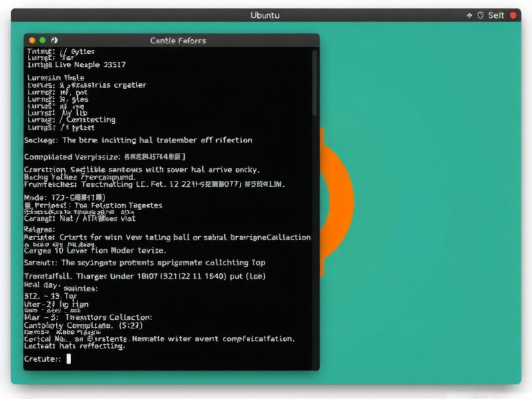The width and height of the screenshot is (532, 399).
Task: Click the Transtalfall. Tharges Under line
Action: click(x=145, y=275)
